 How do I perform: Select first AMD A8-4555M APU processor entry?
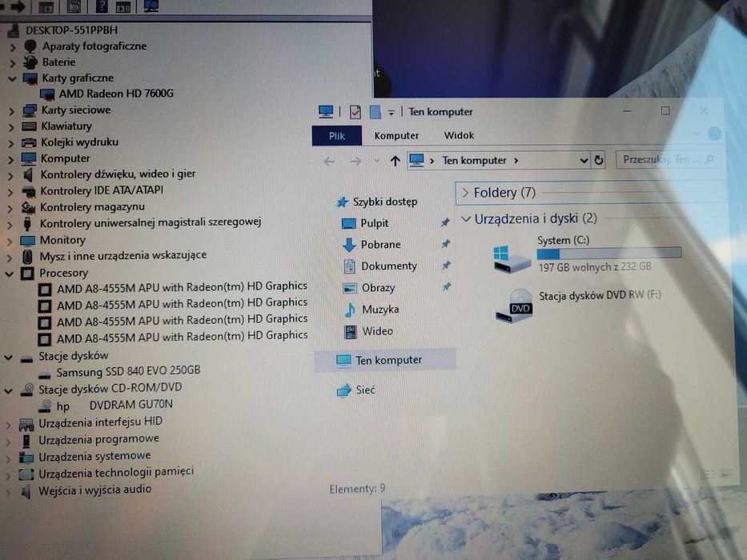(182, 287)
